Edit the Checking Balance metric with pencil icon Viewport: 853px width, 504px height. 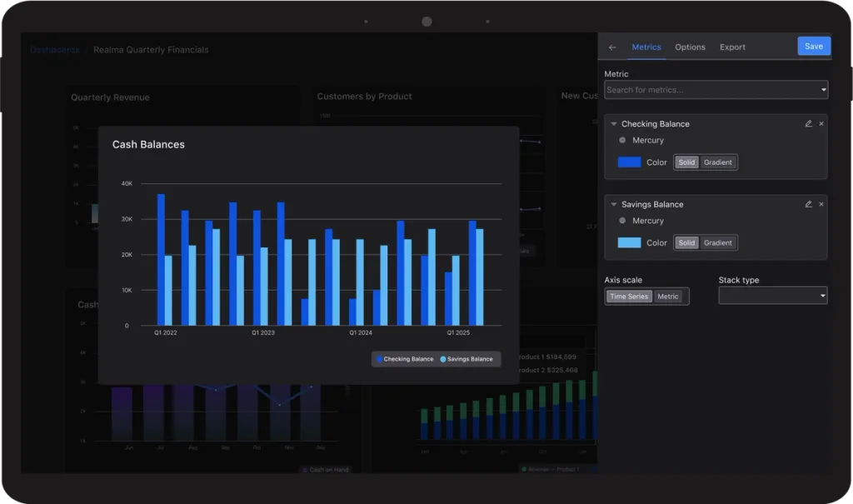click(x=808, y=123)
